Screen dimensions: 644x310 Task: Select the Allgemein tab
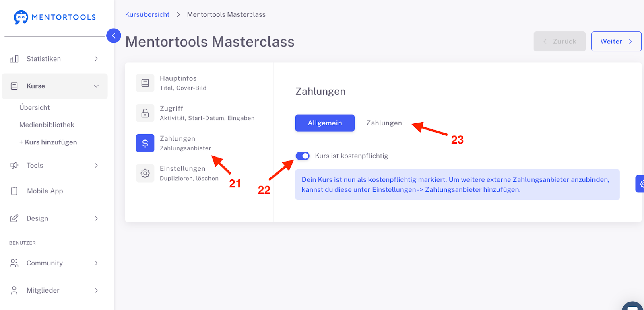pos(325,123)
